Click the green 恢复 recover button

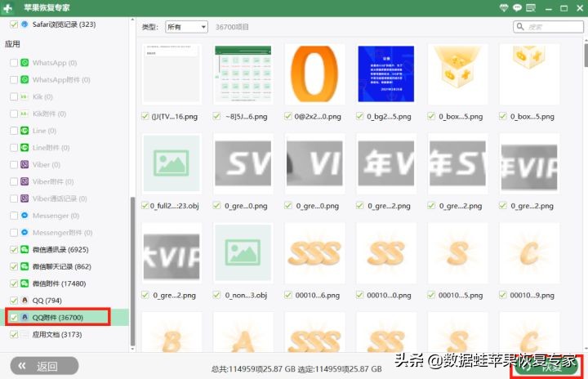click(546, 367)
